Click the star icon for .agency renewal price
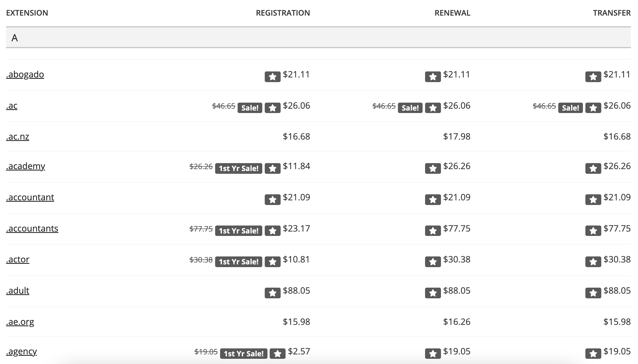 pyautogui.click(x=433, y=354)
